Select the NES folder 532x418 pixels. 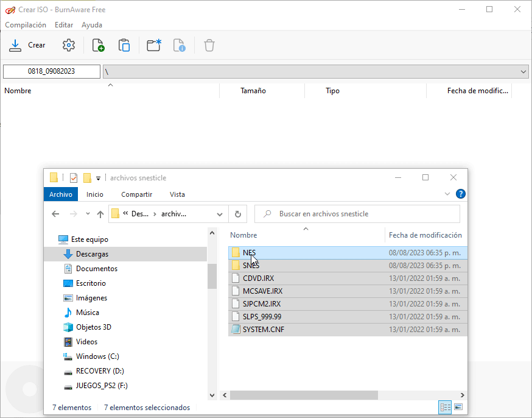click(x=348, y=253)
